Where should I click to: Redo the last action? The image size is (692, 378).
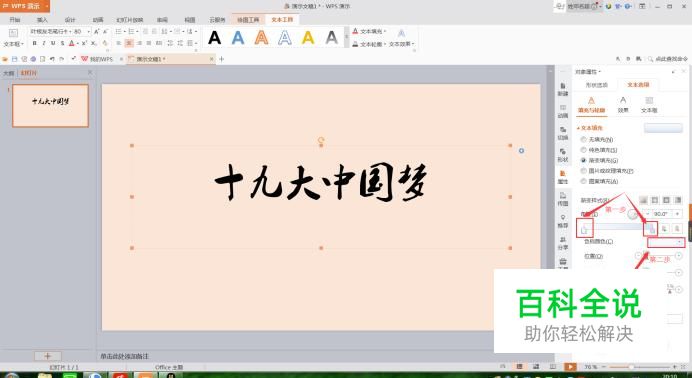coord(62,59)
